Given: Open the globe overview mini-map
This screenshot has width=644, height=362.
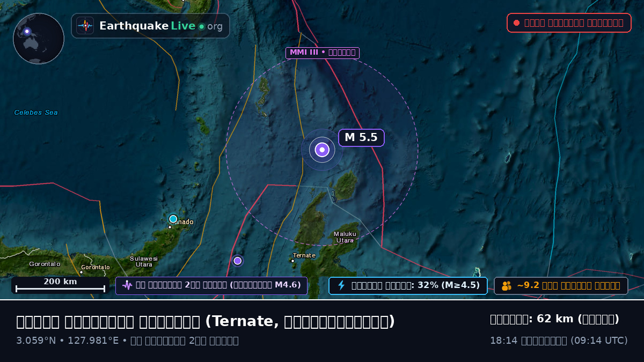Looking at the screenshot, I should pos(39,39).
